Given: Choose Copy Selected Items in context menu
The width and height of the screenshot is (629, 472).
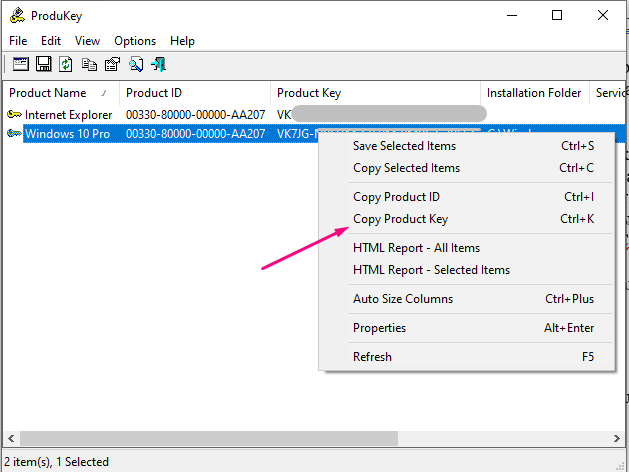Looking at the screenshot, I should (467, 168).
